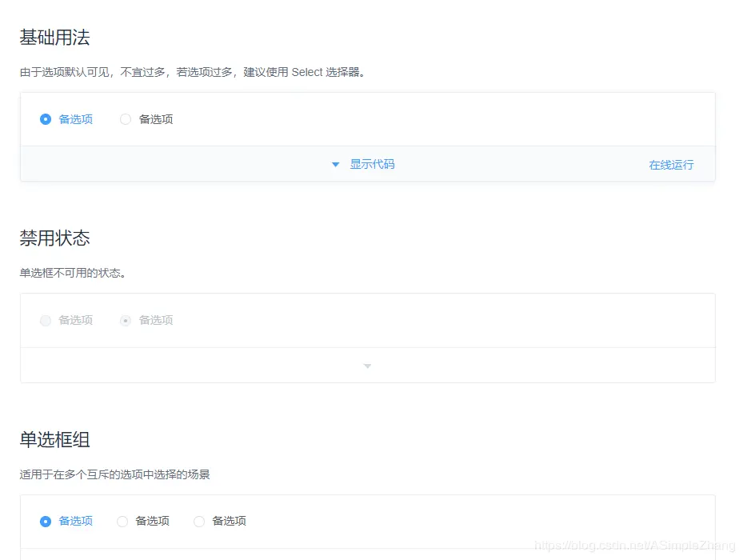Viewport: 743px width, 560px height.
Task: Select the second 备选项 in 单选框组
Action: tap(122, 521)
